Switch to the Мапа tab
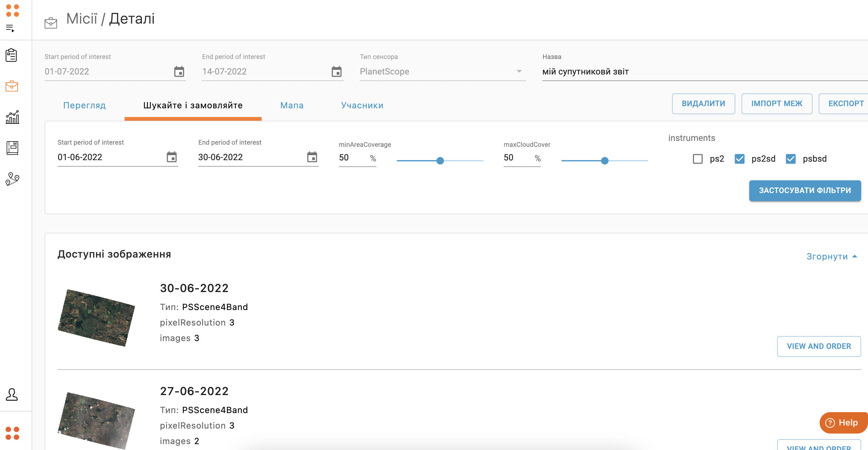 292,106
